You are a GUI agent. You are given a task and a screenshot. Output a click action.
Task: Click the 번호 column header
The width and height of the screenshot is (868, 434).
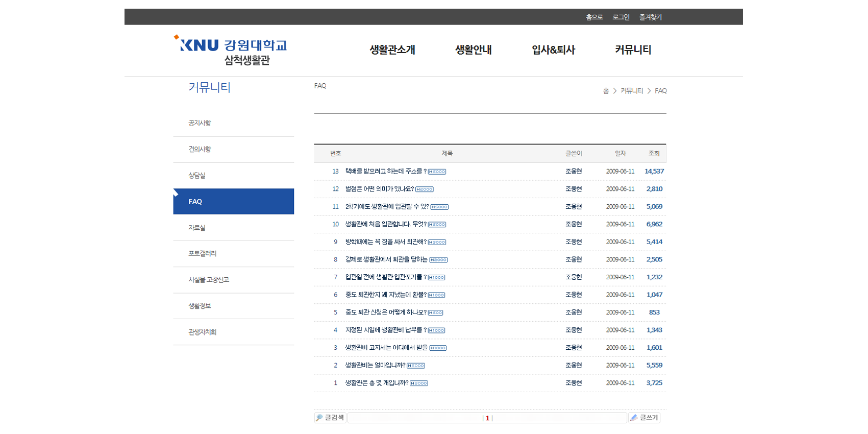click(335, 153)
